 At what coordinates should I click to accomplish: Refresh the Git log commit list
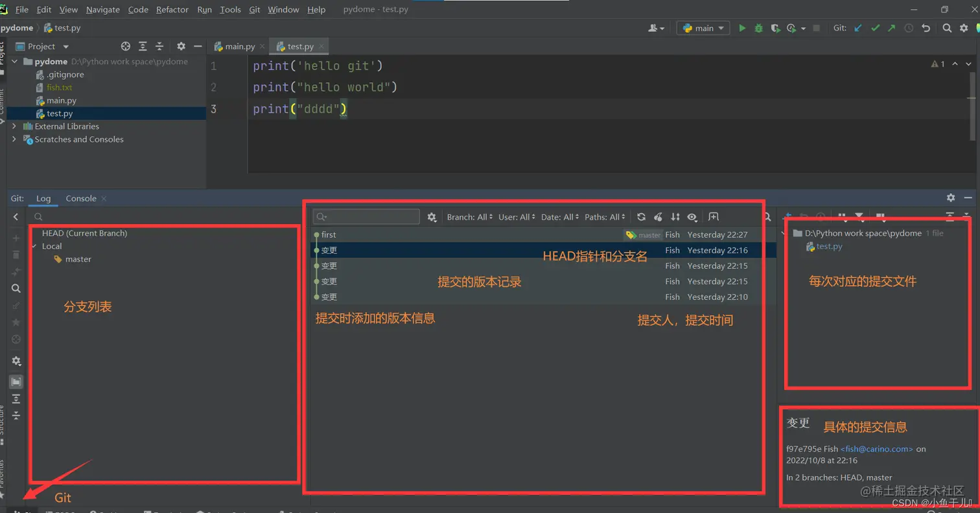pos(641,217)
